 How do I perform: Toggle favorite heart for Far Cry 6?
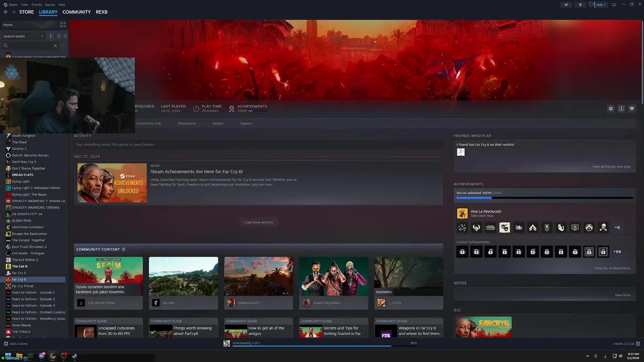click(632, 109)
